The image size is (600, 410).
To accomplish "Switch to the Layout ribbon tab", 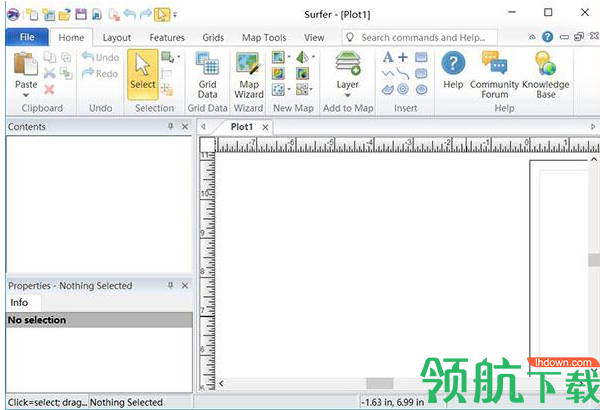I will [117, 38].
